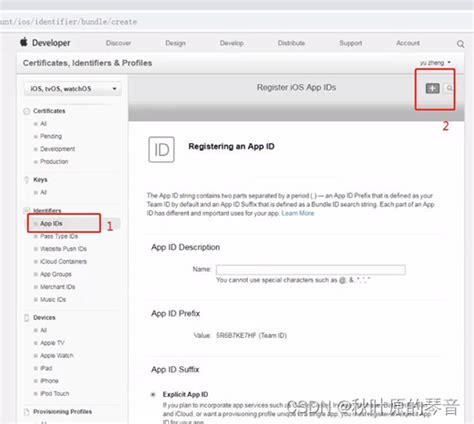Click the Keys section icon
Viewport: 474px width, 424px height.
pos(26,180)
